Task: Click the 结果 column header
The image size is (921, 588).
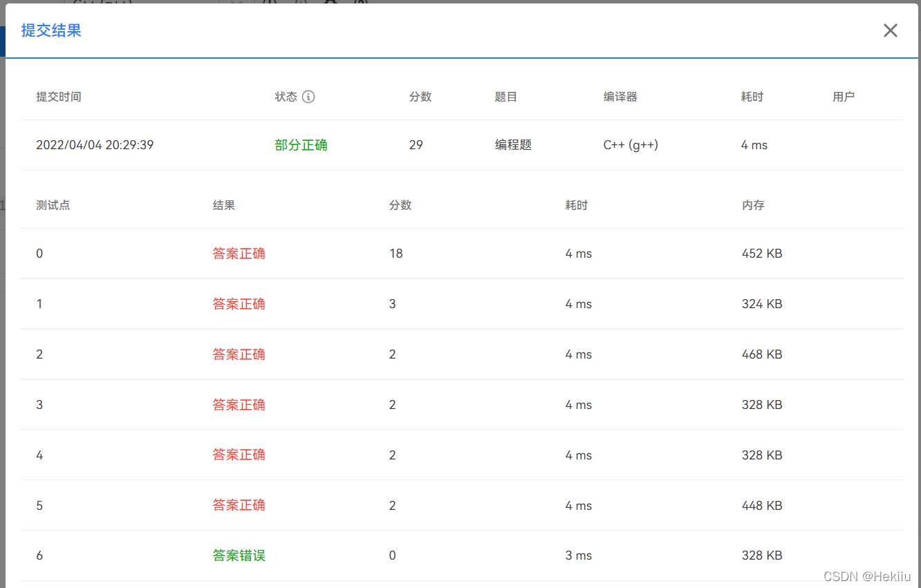Action: click(224, 205)
